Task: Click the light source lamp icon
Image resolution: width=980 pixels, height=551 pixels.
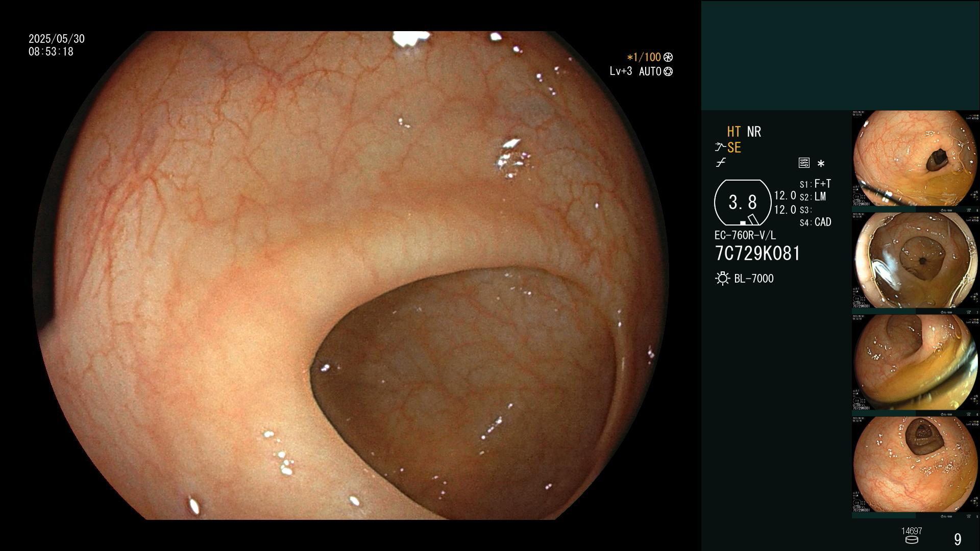Action: tap(722, 279)
